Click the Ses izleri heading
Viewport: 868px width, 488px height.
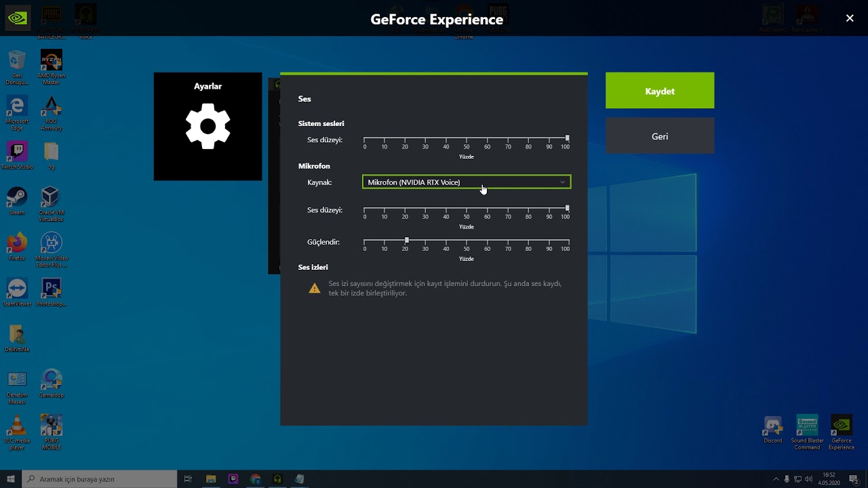tap(313, 267)
